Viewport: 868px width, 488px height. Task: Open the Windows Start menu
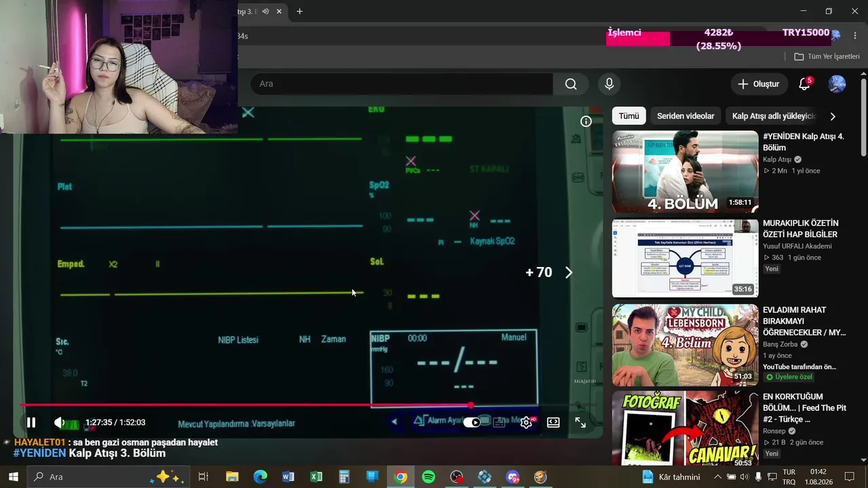(14, 476)
